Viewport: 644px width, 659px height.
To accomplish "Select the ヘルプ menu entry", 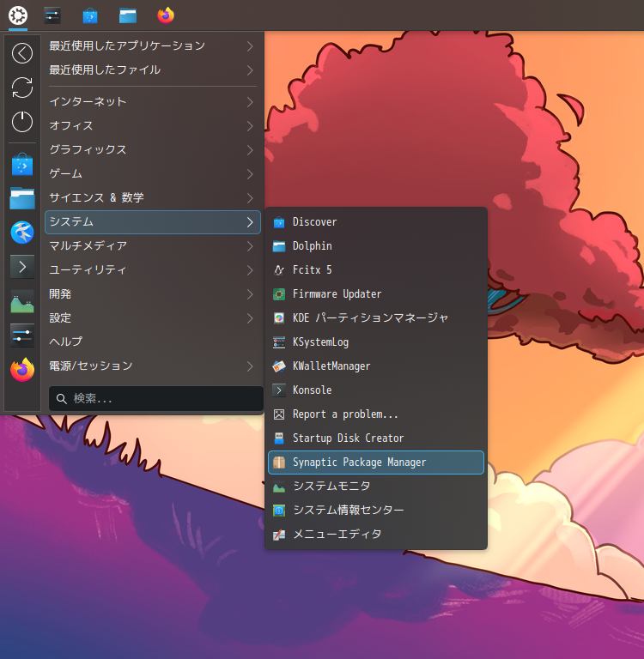I will (152, 342).
